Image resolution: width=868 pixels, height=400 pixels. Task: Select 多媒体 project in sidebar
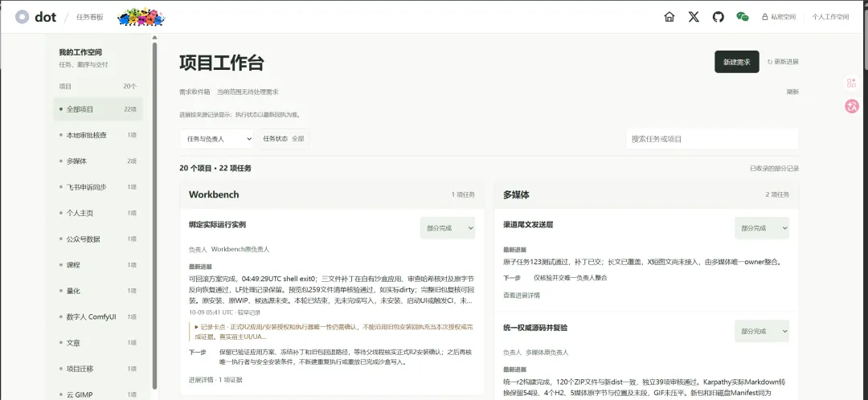(98, 161)
